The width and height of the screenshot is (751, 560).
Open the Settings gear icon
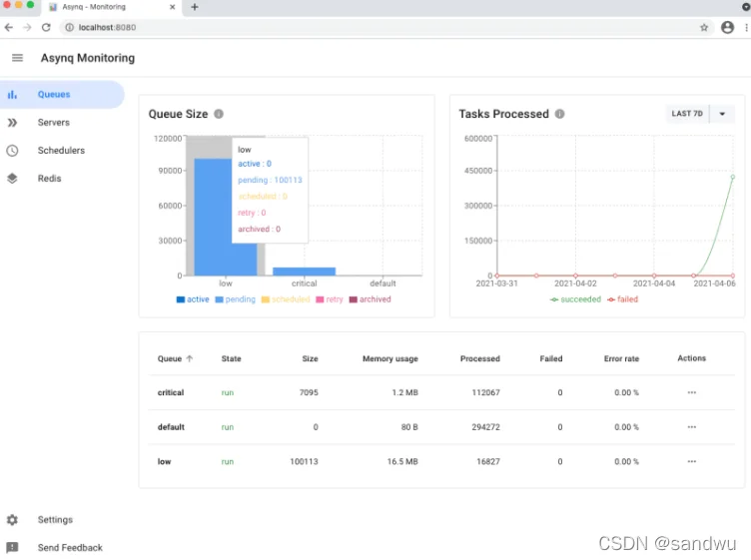tap(12, 520)
